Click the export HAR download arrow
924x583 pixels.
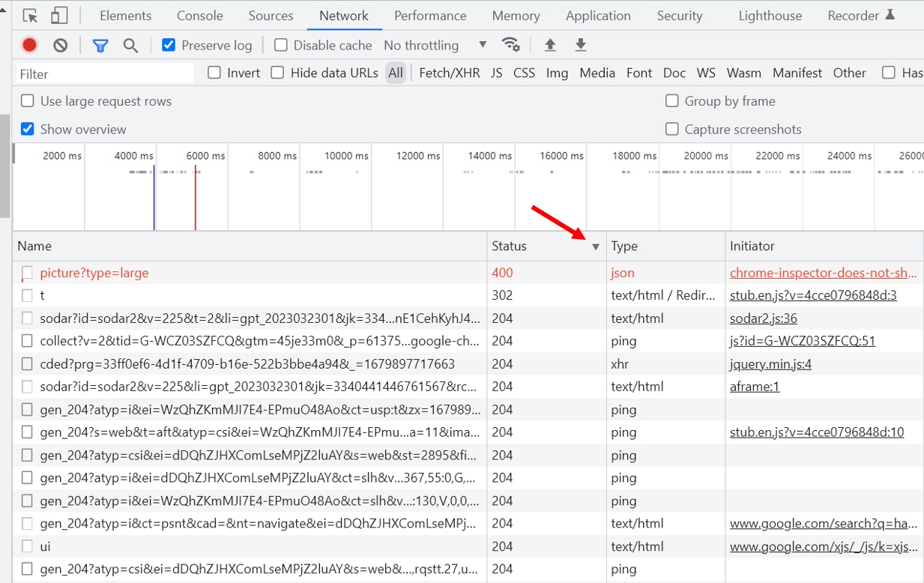click(x=580, y=45)
